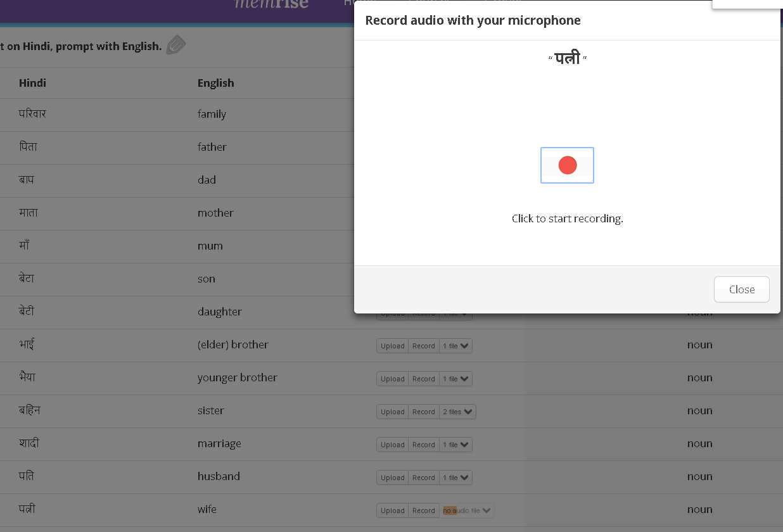
Task: Select the Hindi word परिवार cell
Action: [x=32, y=114]
